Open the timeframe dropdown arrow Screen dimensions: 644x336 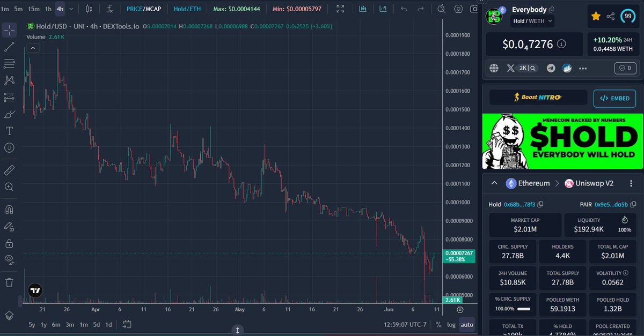72,9
